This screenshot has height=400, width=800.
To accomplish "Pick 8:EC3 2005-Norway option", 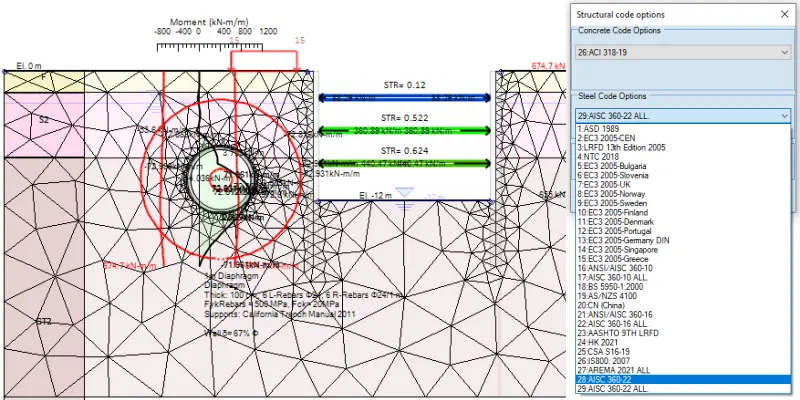I will point(683,194).
